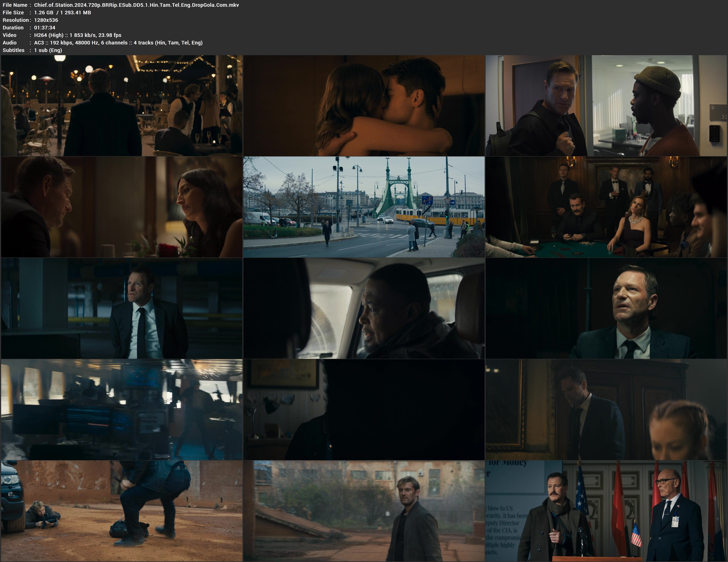This screenshot has width=728, height=562.
Task: Click the file name ending DropGola.Com.mkv
Action: [x=136, y=5]
